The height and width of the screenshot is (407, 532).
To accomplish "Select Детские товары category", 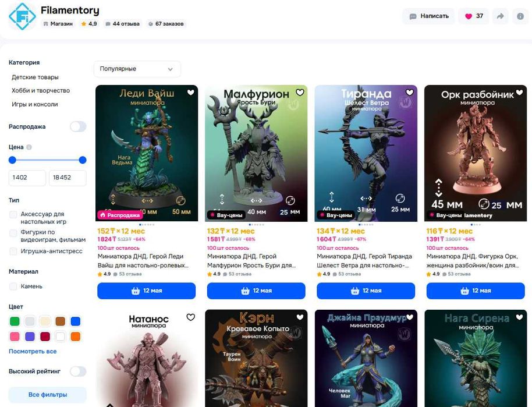I will coord(35,77).
